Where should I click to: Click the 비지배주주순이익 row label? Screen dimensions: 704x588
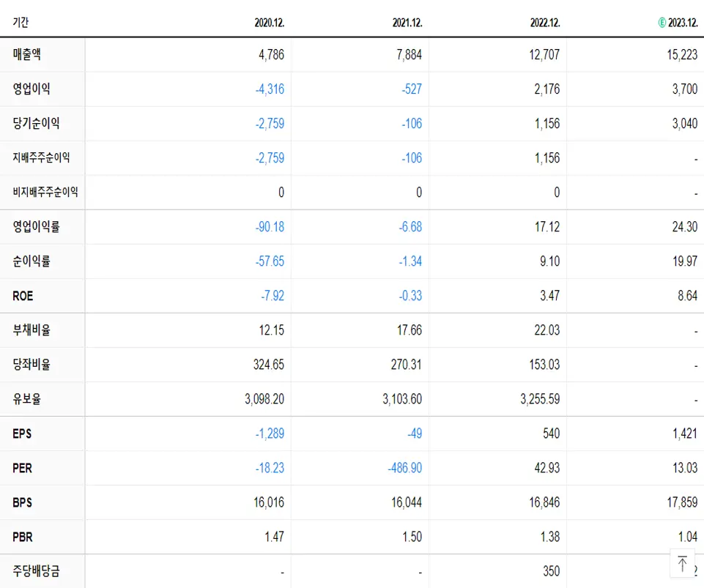click(x=45, y=192)
